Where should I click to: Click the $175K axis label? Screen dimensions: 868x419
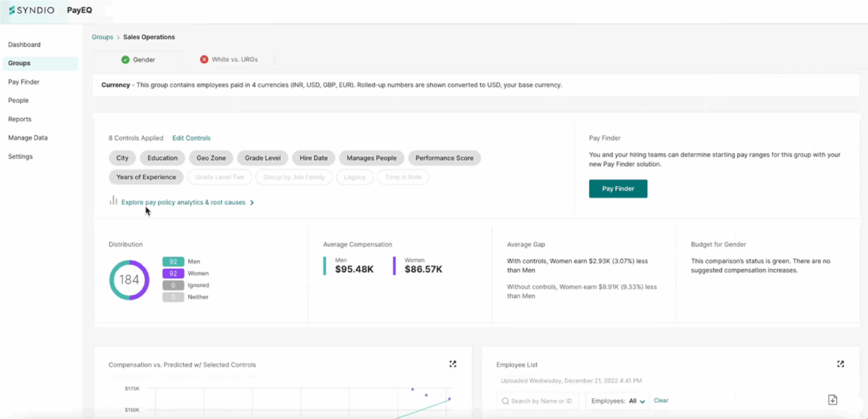click(x=132, y=389)
